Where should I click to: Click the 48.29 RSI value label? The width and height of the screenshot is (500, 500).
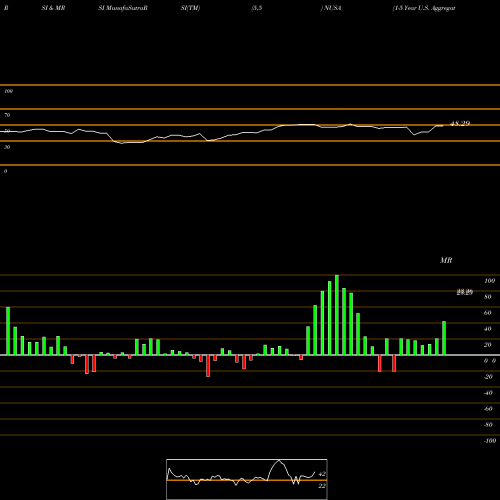click(x=460, y=123)
